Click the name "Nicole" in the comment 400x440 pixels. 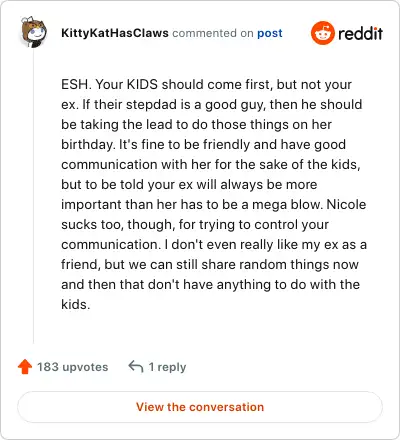tap(346, 204)
